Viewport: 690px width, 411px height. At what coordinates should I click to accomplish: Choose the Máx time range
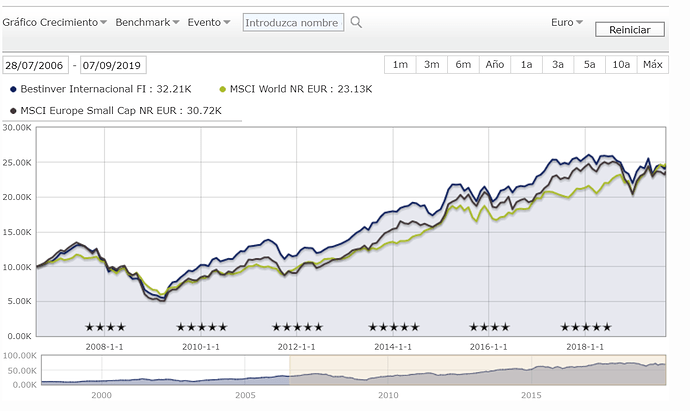tap(652, 65)
